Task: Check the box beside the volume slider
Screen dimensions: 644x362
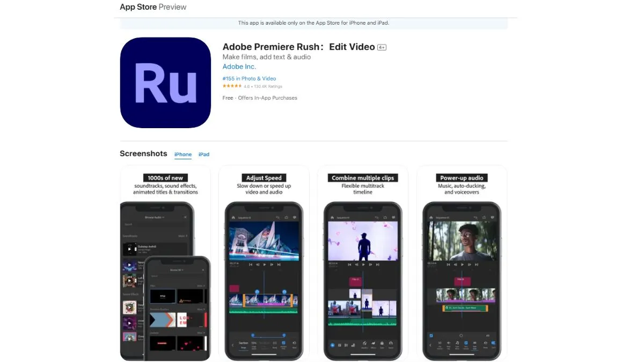Action: click(431, 335)
